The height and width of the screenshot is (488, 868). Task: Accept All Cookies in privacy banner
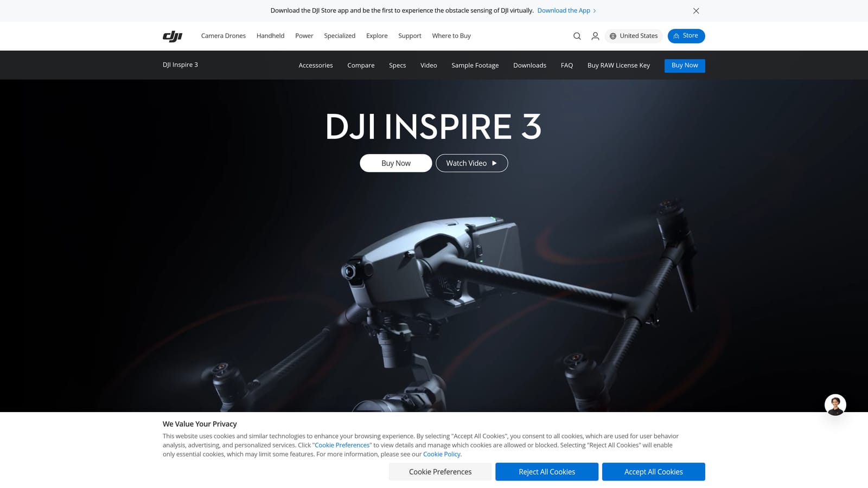coord(654,472)
